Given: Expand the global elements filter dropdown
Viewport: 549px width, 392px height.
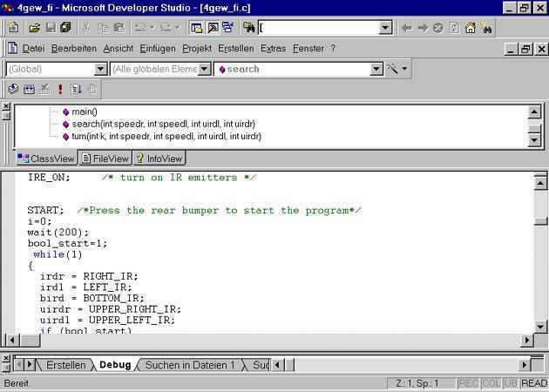Looking at the screenshot, I should coord(204,69).
